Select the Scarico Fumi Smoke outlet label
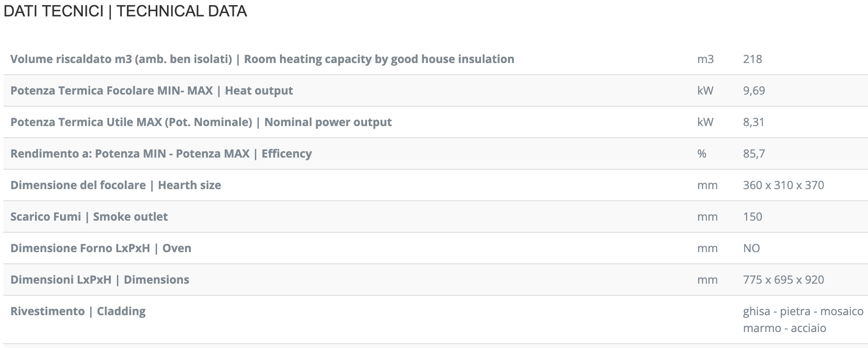This screenshot has height=348, width=868. point(89,217)
